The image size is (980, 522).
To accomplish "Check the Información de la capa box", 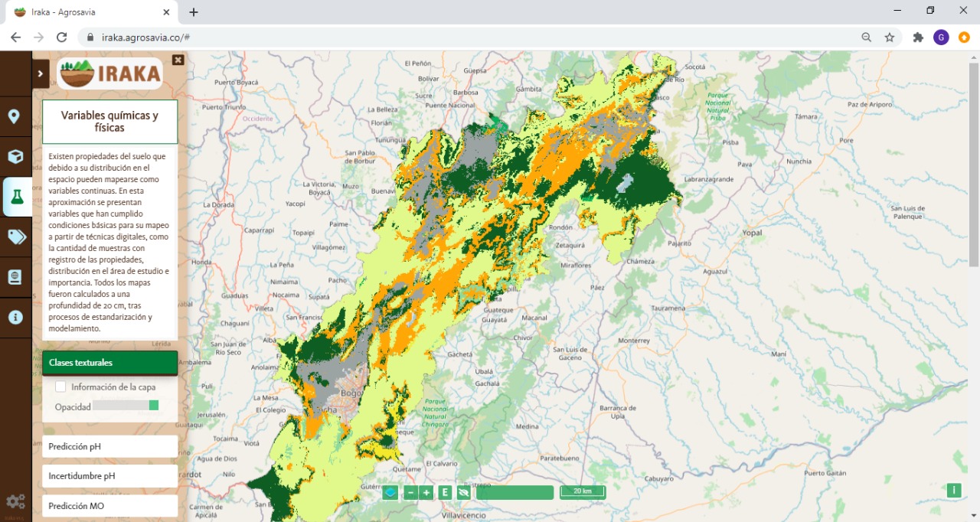I will [x=60, y=387].
